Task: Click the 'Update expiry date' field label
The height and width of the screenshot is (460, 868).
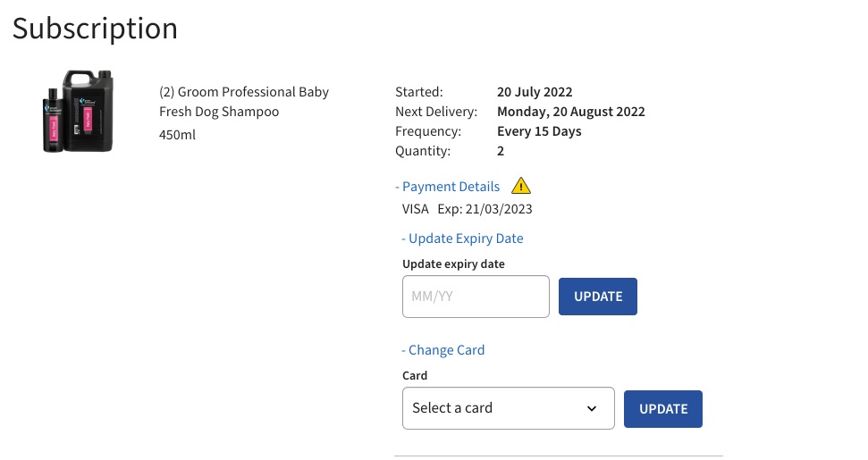Action: 453,263
